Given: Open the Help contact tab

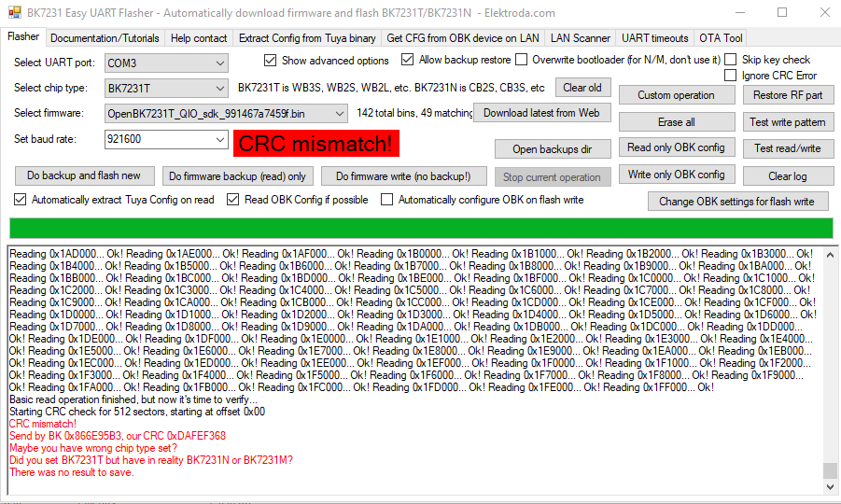Looking at the screenshot, I should click(199, 38).
